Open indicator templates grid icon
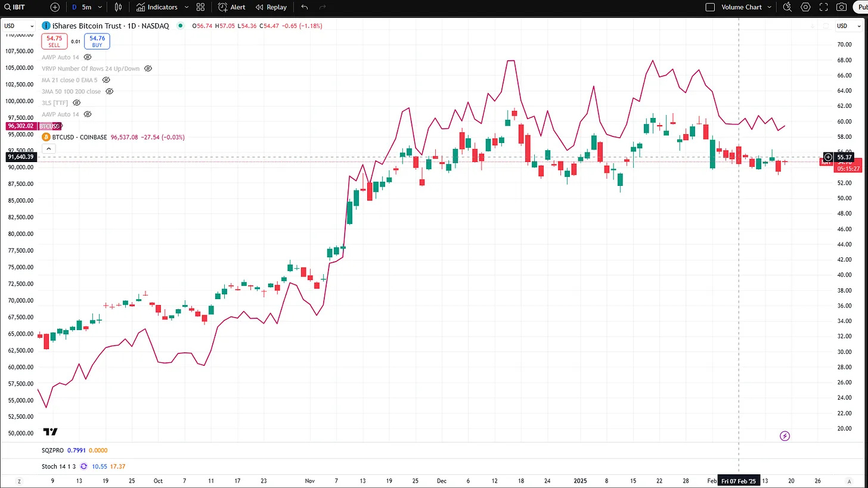The image size is (868, 488). pyautogui.click(x=200, y=7)
